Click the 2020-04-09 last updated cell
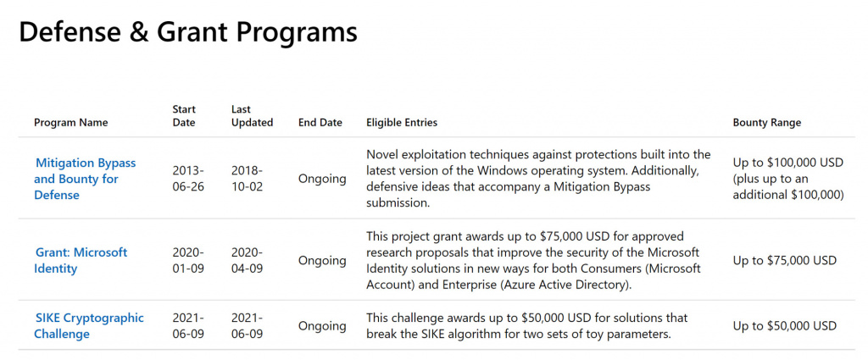868x360 pixels. pos(247,260)
